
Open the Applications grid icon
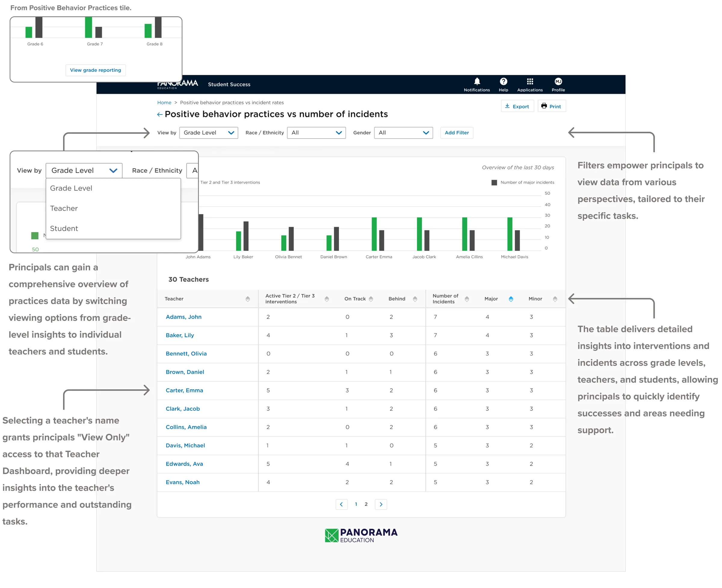tap(529, 81)
